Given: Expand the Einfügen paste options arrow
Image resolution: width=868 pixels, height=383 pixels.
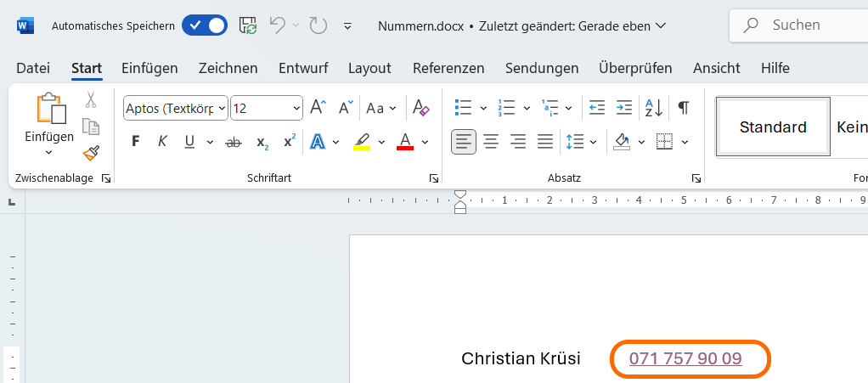Looking at the screenshot, I should click(x=48, y=153).
